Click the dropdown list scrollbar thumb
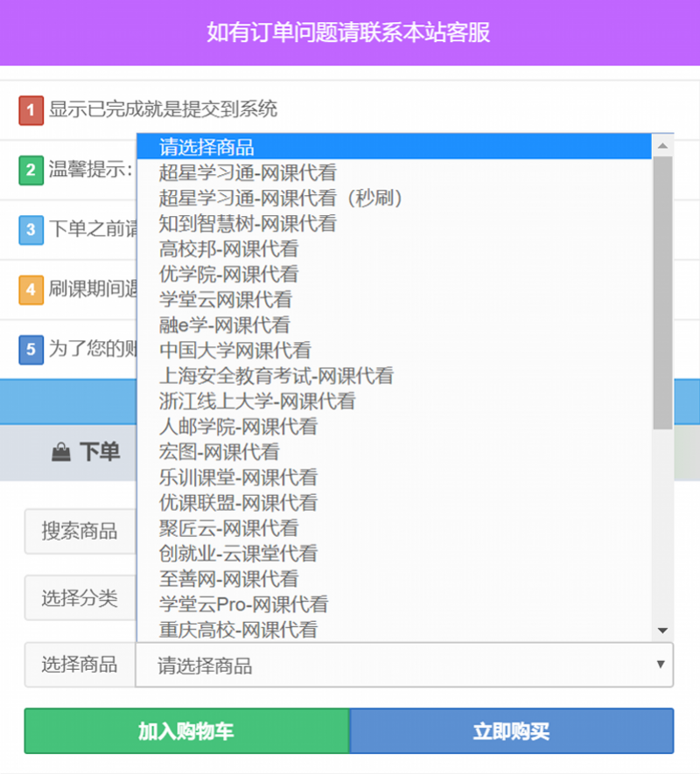The image size is (700, 774). point(662,293)
